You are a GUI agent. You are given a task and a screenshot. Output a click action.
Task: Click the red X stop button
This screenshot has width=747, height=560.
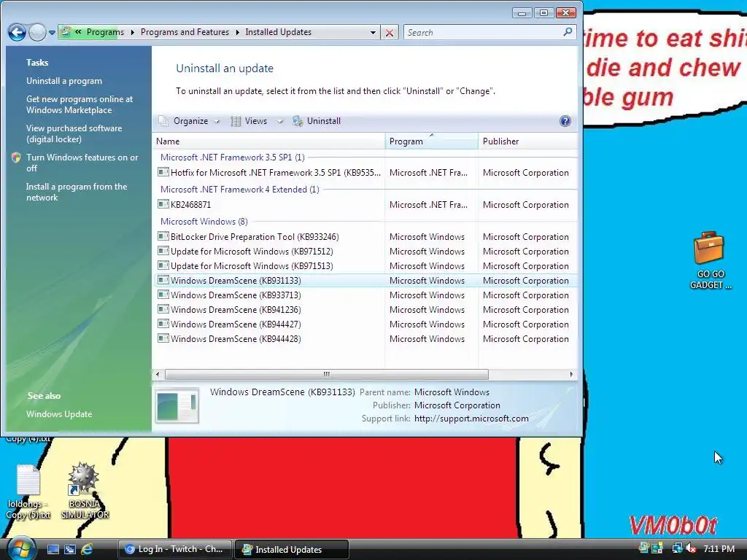[x=390, y=32]
